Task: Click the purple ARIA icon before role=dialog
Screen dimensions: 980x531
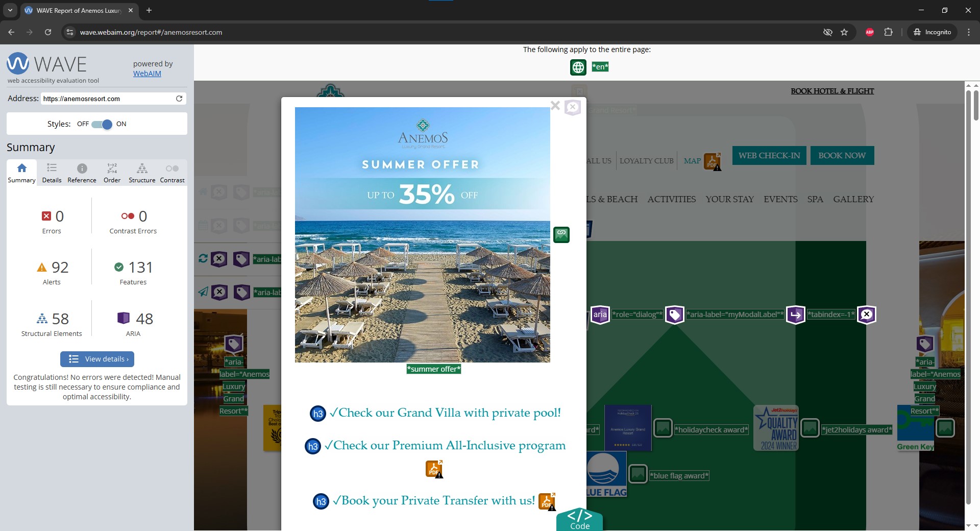Action: click(x=600, y=315)
